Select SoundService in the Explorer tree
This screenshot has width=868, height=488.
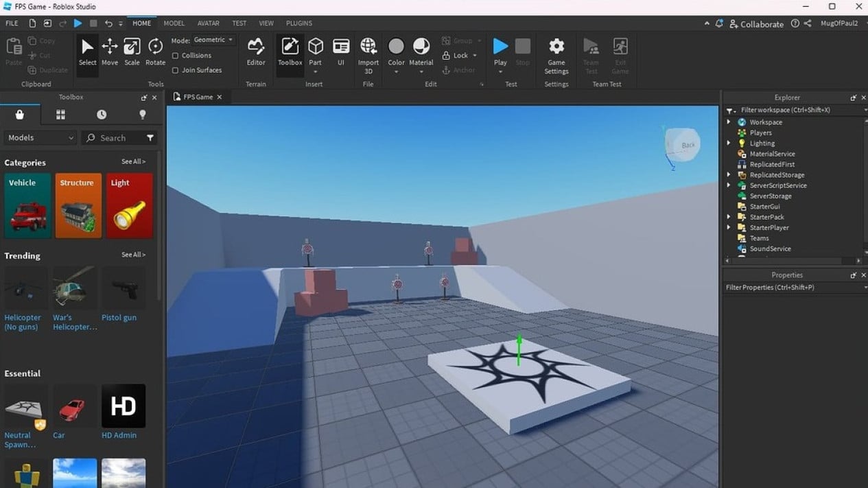click(x=770, y=249)
